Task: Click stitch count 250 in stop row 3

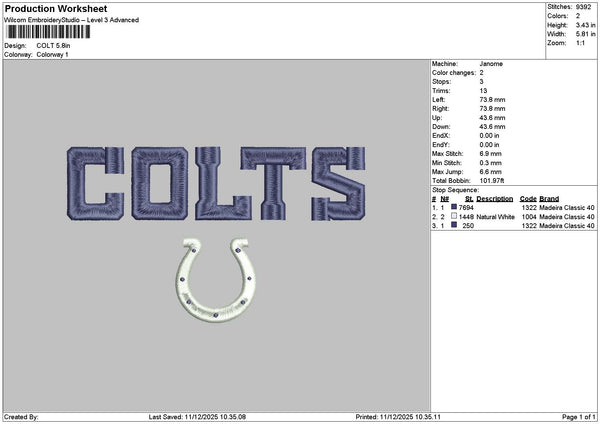Action: [468, 226]
